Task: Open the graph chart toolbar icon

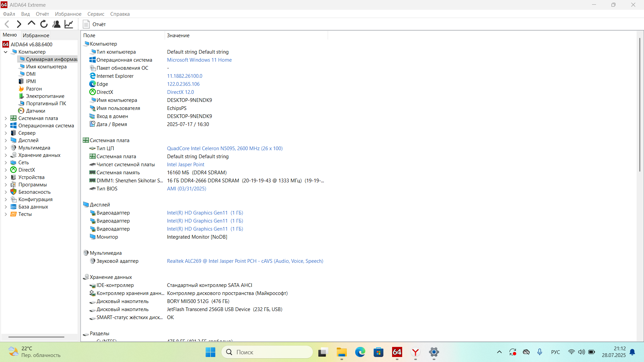Action: 69,24
